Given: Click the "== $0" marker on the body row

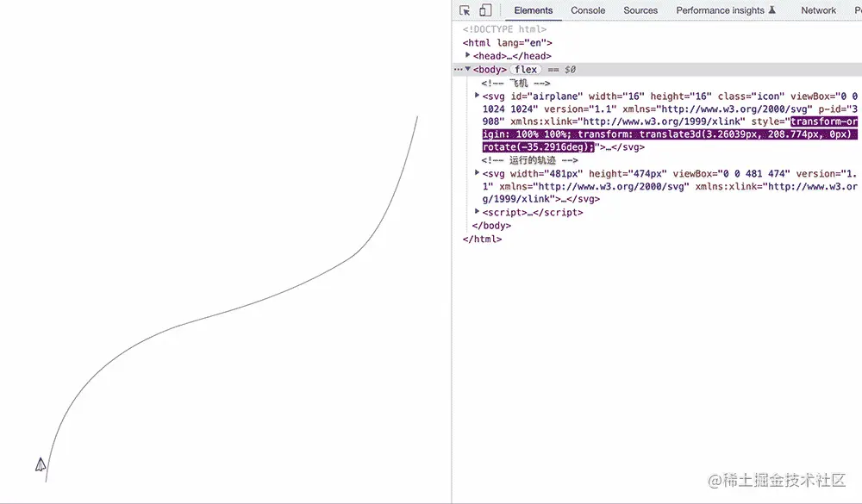Looking at the screenshot, I should 561,70.
